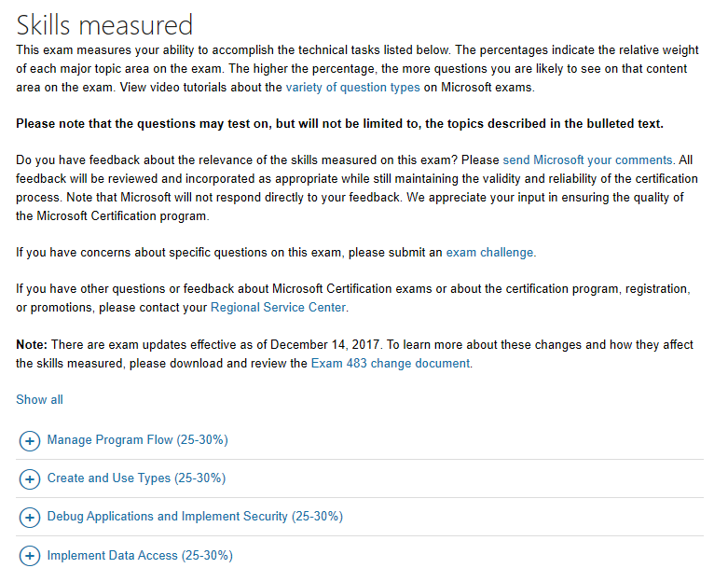
Task: Click the Skills measured heading
Action: click(104, 24)
